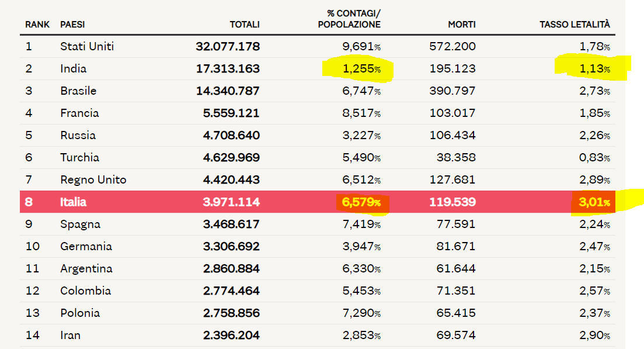Click Italia's highlighted 3,01% lethality rate
This screenshot has width=644, height=349.
point(591,202)
